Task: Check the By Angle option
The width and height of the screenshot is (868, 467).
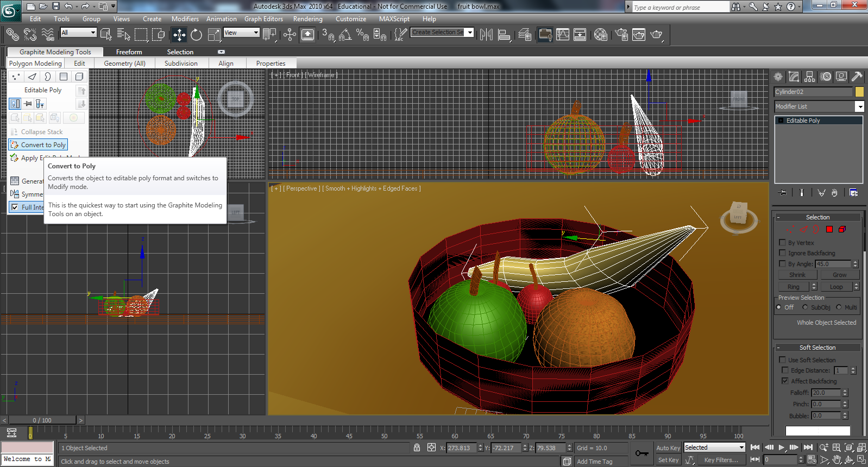Action: click(782, 263)
